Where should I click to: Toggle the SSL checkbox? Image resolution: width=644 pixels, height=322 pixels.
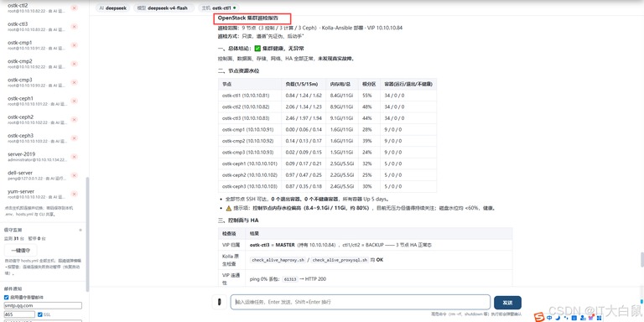40,314
